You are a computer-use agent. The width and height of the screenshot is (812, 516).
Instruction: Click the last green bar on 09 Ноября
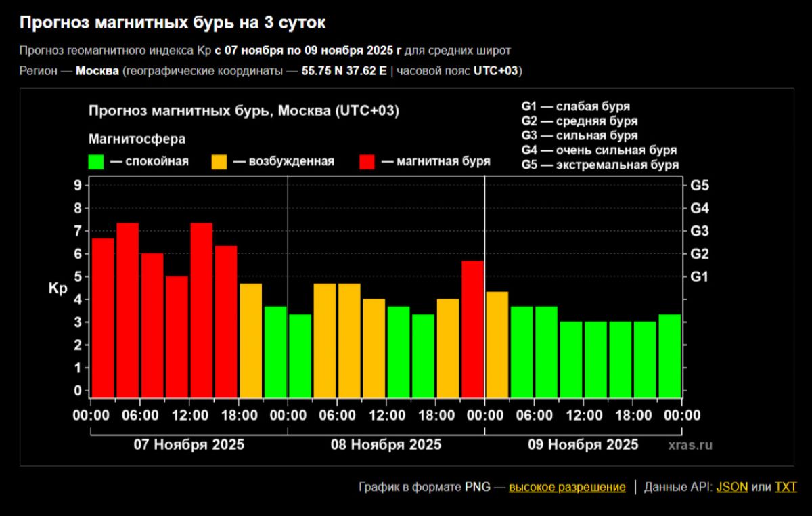(x=670, y=356)
